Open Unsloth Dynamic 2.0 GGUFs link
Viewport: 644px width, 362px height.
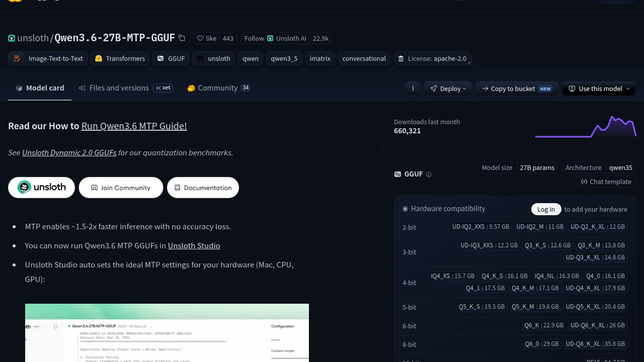tap(69, 153)
